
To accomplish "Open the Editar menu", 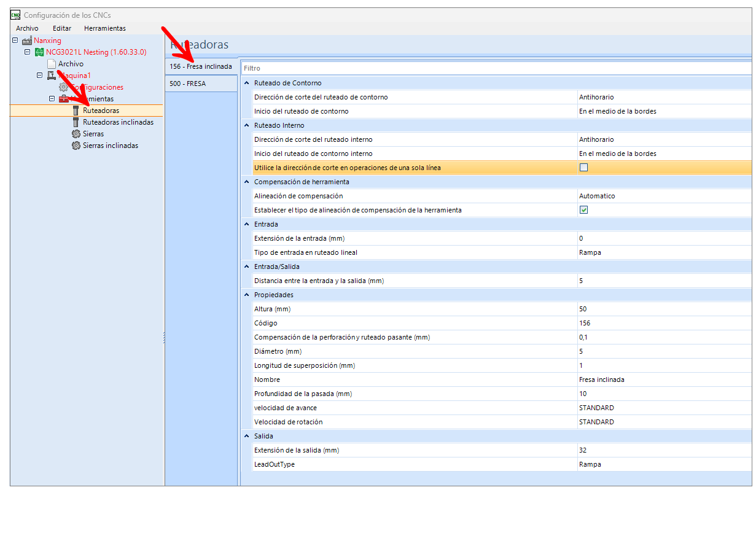I will point(62,28).
